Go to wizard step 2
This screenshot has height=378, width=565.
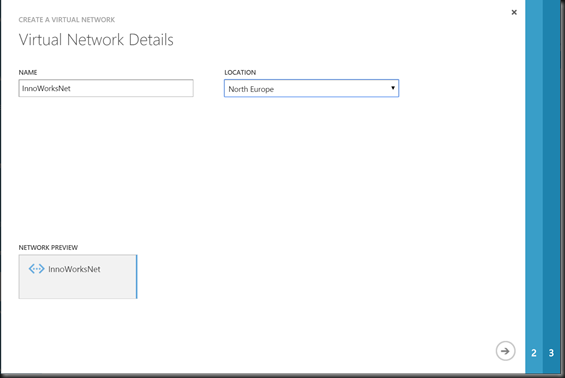click(534, 353)
